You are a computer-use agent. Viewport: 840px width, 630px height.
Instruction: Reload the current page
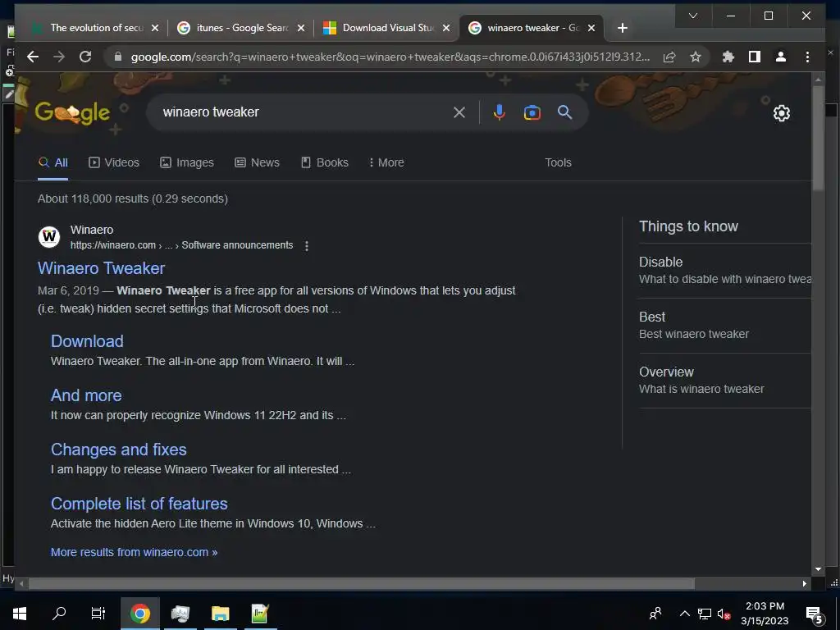click(x=85, y=57)
